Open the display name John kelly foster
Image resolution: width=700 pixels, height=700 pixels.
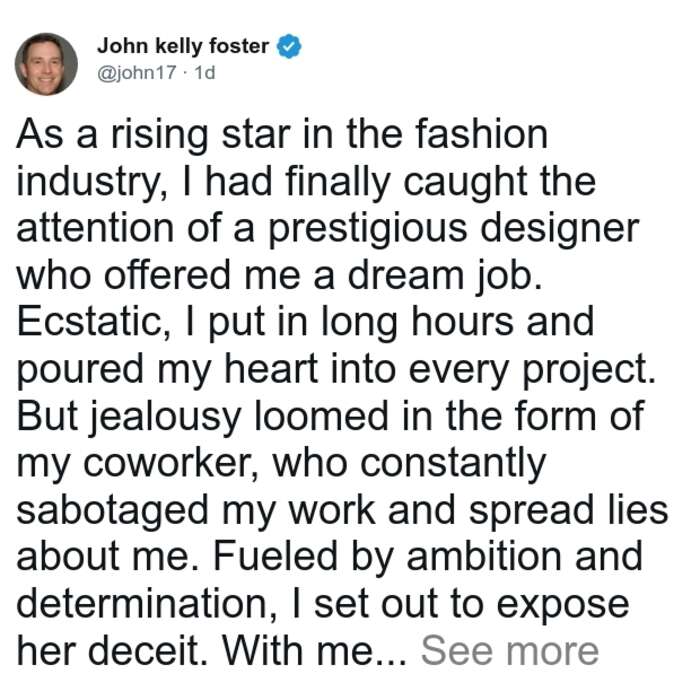pyautogui.click(x=183, y=46)
